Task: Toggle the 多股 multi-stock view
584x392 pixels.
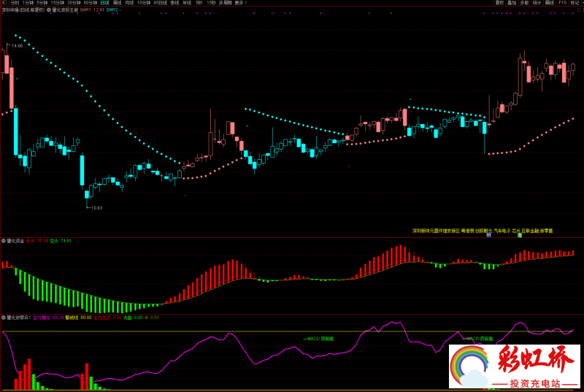Action: pos(524,3)
